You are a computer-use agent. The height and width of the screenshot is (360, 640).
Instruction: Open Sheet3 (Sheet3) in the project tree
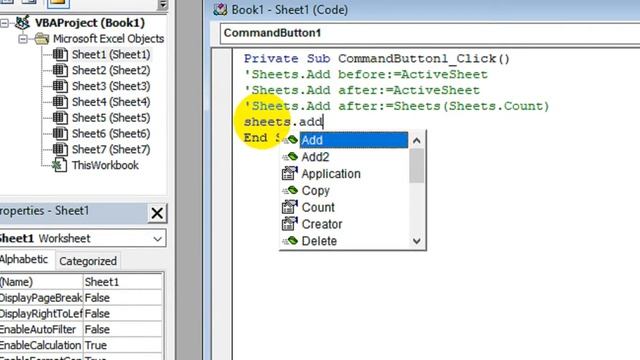pyautogui.click(x=111, y=86)
